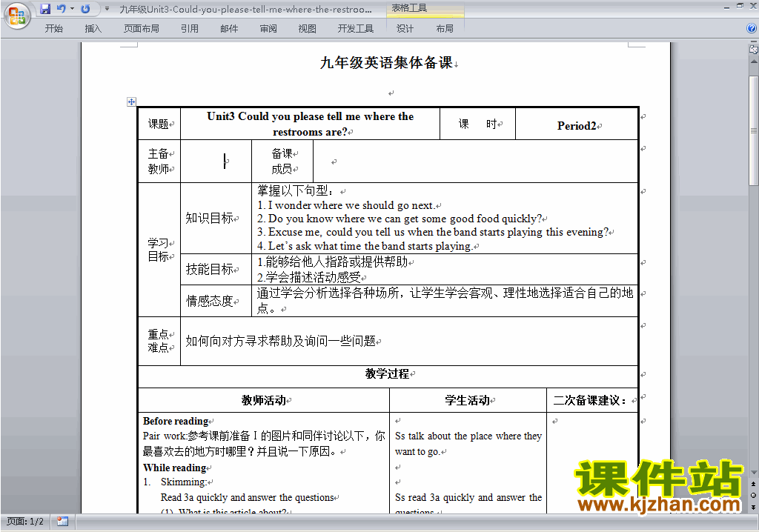759x532 pixels.
Task: Click sentence 'Let's ask what time the band'
Action: click(x=365, y=246)
